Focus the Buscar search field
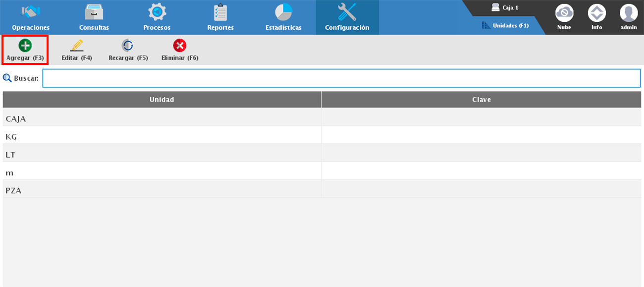Viewport: 644px width, 287px height. 341,78
